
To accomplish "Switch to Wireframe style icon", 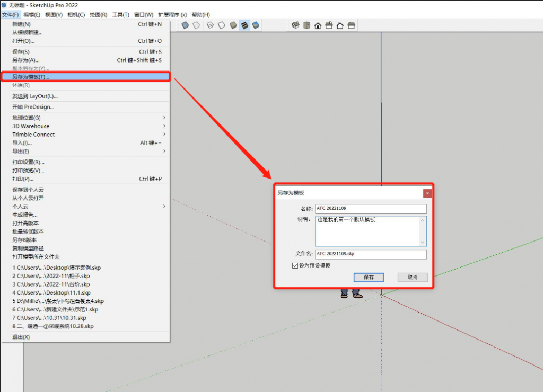I will 210,25.
